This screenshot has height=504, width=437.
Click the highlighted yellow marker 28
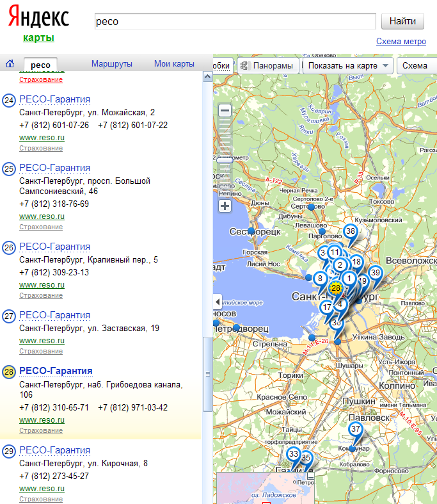point(335,288)
